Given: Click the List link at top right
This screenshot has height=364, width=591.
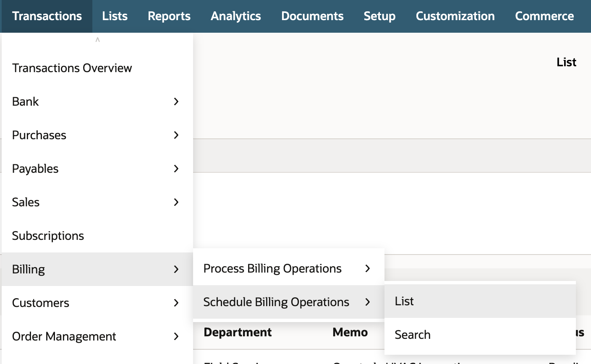Looking at the screenshot, I should (566, 62).
